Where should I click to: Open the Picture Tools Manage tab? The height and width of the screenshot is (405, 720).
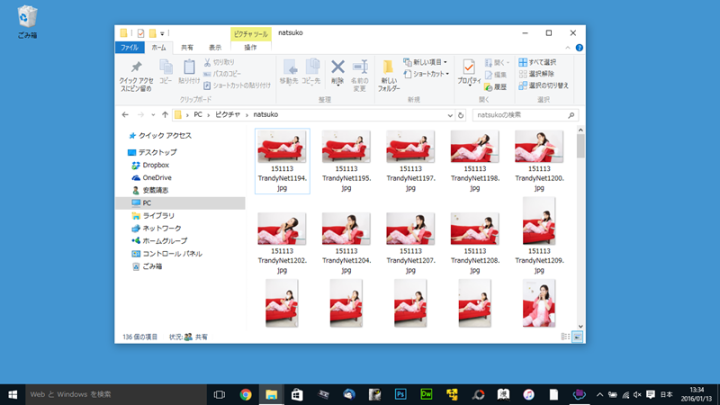coord(250,47)
